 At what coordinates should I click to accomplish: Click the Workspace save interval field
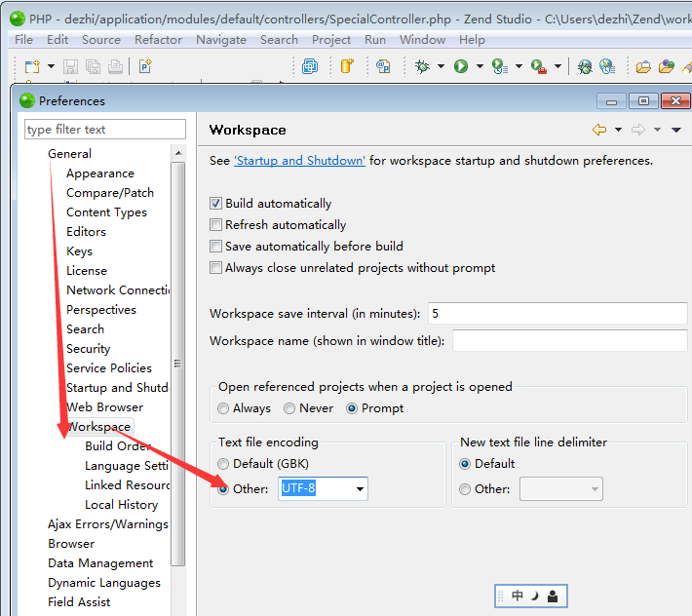pyautogui.click(x=557, y=314)
